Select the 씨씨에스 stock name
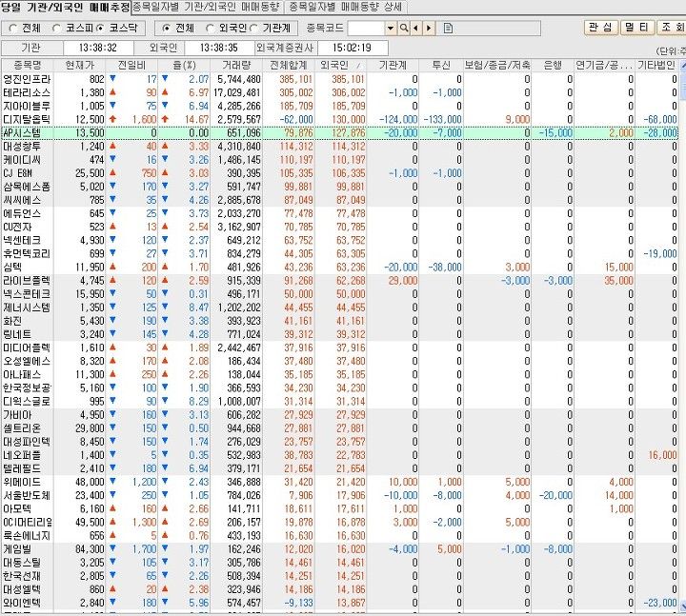Image resolution: width=686 pixels, height=616 pixels. pos(21,200)
